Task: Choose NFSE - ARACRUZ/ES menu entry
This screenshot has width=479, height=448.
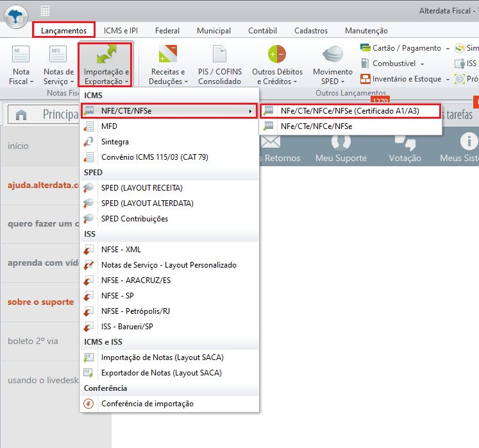Action: tap(169, 280)
